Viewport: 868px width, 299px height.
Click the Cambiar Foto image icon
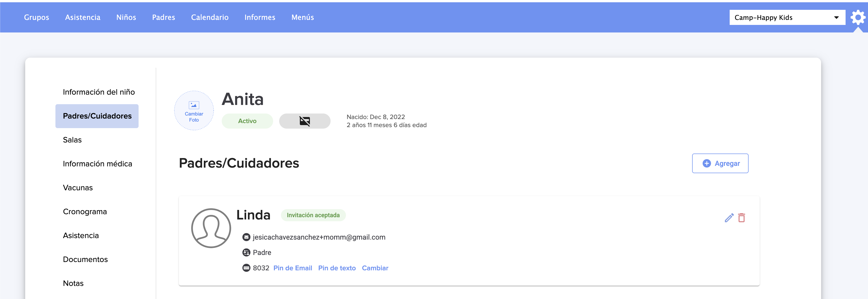pos(194,105)
